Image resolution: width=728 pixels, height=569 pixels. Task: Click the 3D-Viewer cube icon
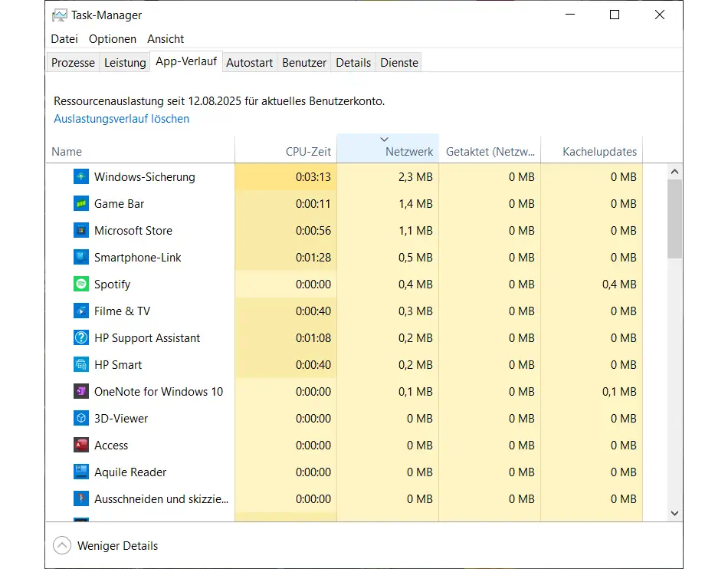click(81, 419)
